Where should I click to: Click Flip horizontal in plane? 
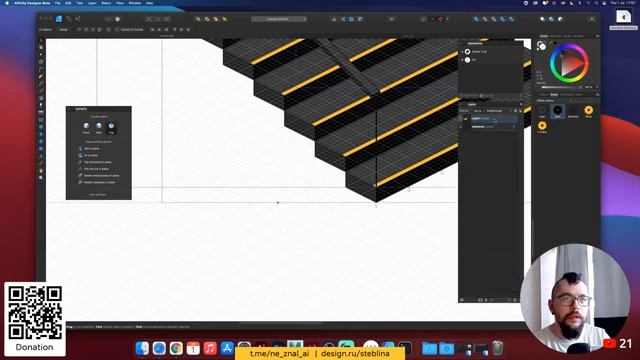97,162
